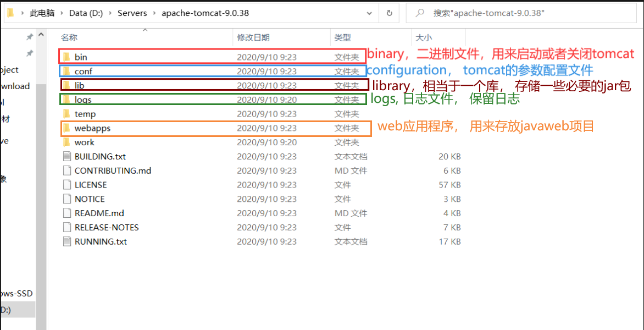The width and height of the screenshot is (644, 330).
Task: Open the address bar history dropdown
Action: (x=369, y=13)
